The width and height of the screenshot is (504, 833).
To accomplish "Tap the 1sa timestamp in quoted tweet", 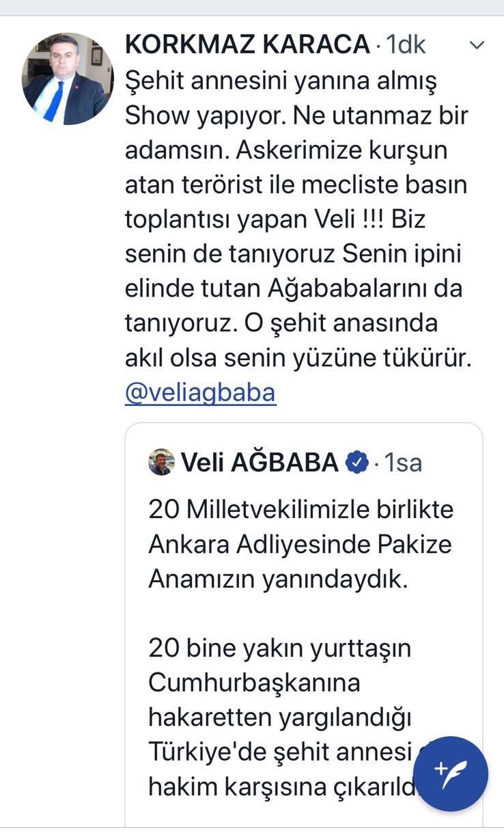I will (403, 463).
